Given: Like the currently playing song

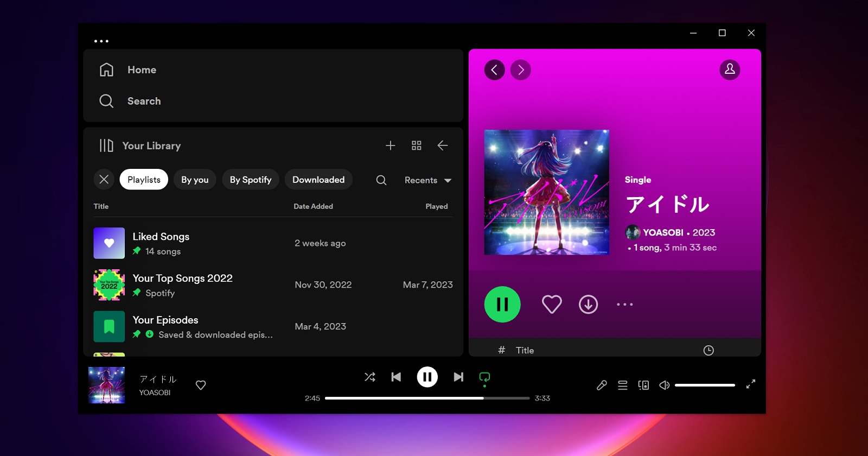Looking at the screenshot, I should 201,385.
